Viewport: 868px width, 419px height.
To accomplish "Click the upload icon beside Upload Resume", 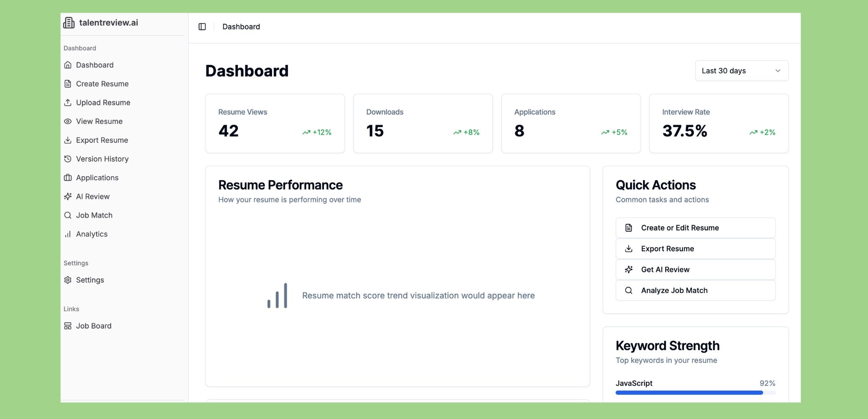I will click(x=68, y=103).
